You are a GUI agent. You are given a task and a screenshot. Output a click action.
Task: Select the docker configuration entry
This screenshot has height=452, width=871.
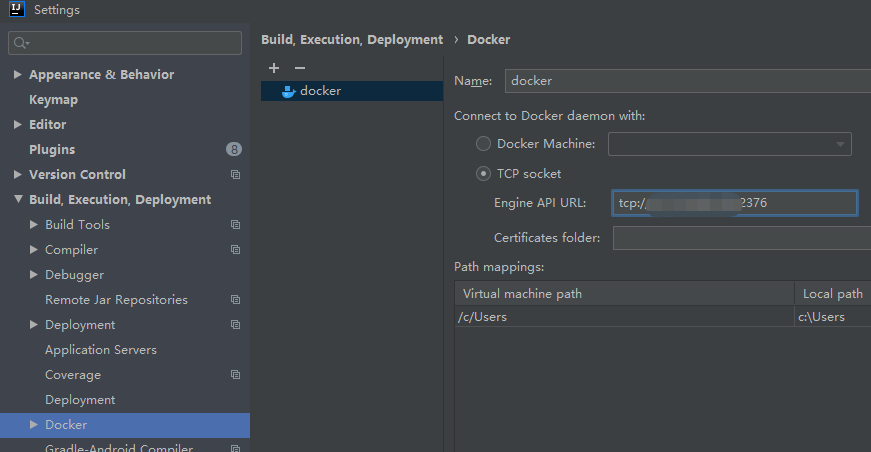click(x=352, y=91)
